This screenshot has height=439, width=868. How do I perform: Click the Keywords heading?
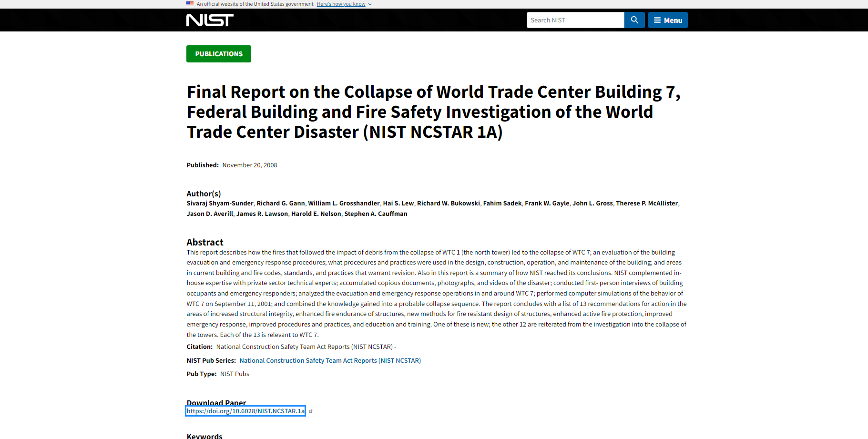204,436
